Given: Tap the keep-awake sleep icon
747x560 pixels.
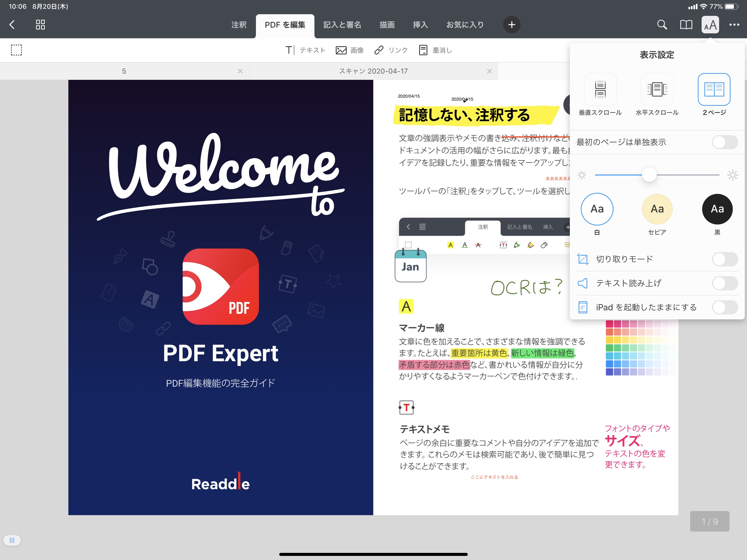Looking at the screenshot, I should click(x=583, y=307).
